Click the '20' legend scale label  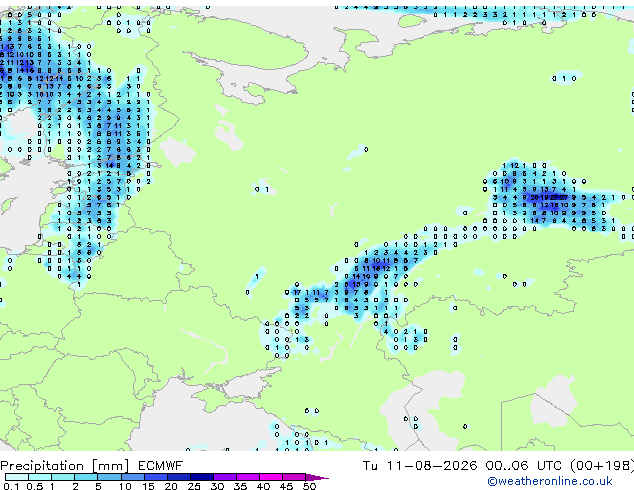[171, 486]
